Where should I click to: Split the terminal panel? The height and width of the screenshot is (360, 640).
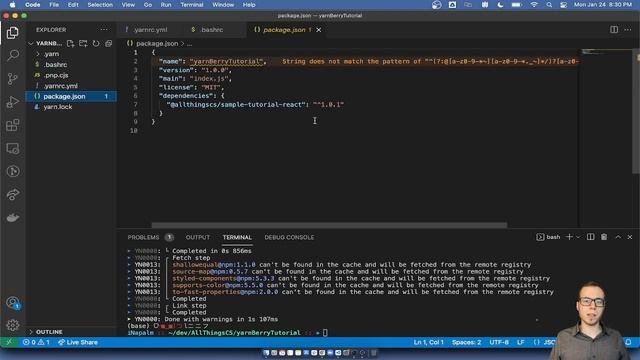(590, 237)
